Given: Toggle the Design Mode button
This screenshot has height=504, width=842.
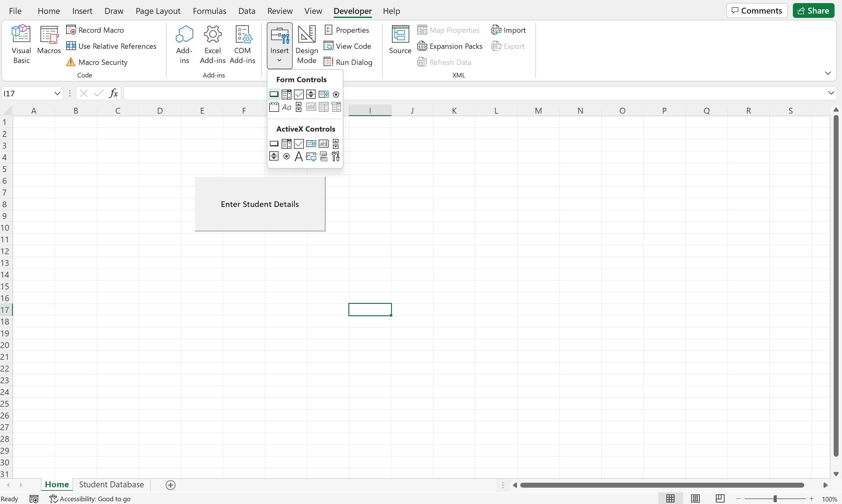Looking at the screenshot, I should click(x=306, y=44).
